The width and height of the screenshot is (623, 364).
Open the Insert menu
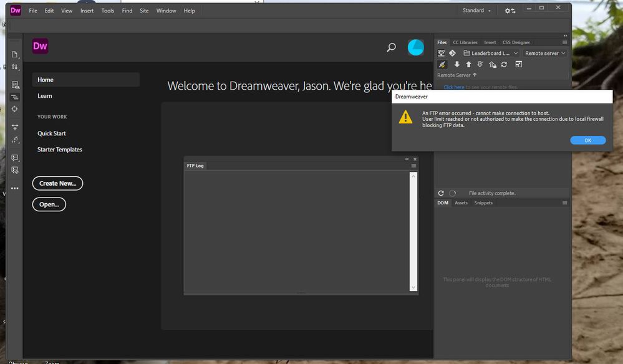pyautogui.click(x=87, y=11)
